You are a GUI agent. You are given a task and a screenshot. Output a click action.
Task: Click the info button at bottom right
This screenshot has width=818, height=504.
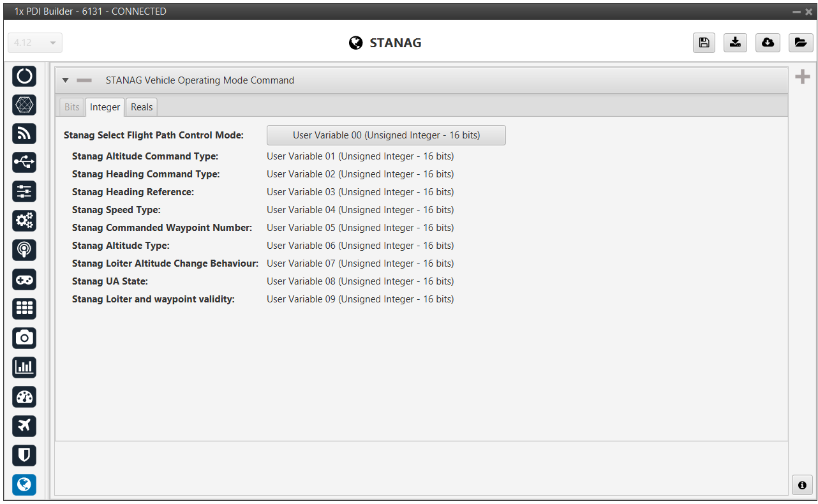click(x=802, y=485)
